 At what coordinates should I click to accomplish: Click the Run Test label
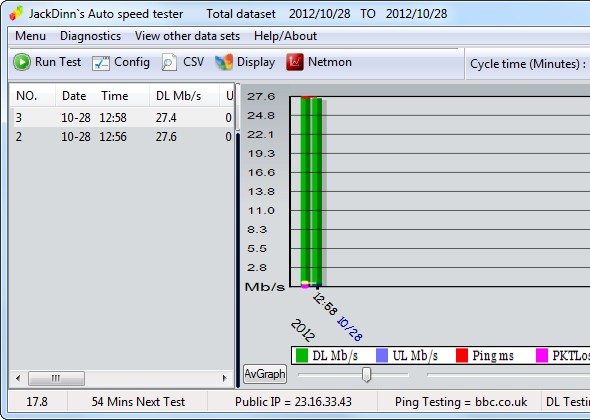coord(58,62)
